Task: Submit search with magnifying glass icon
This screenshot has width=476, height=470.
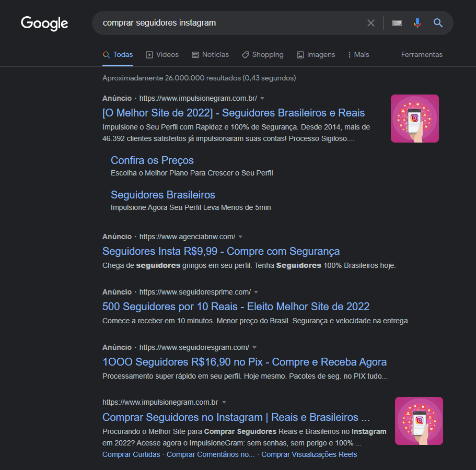Action: (x=438, y=23)
